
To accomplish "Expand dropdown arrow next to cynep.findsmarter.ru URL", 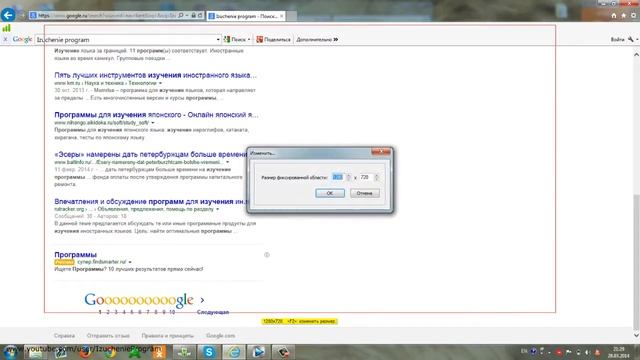I will point(130,262).
